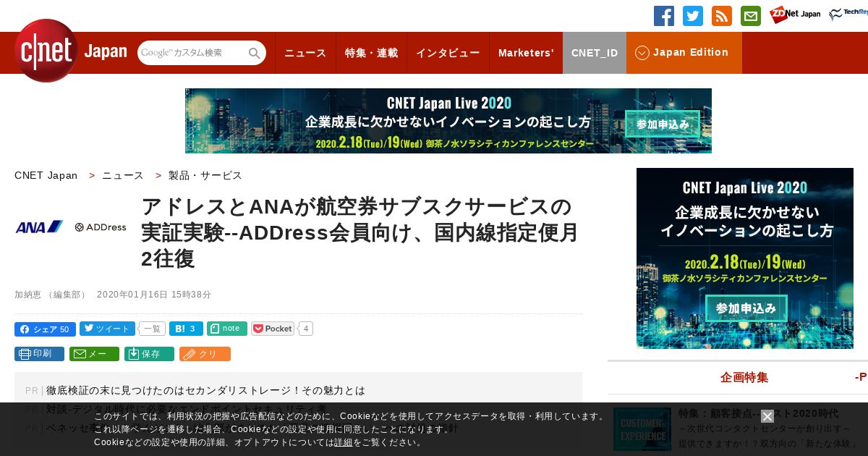
Task: Click the ADDress logo image
Action: pos(101,227)
